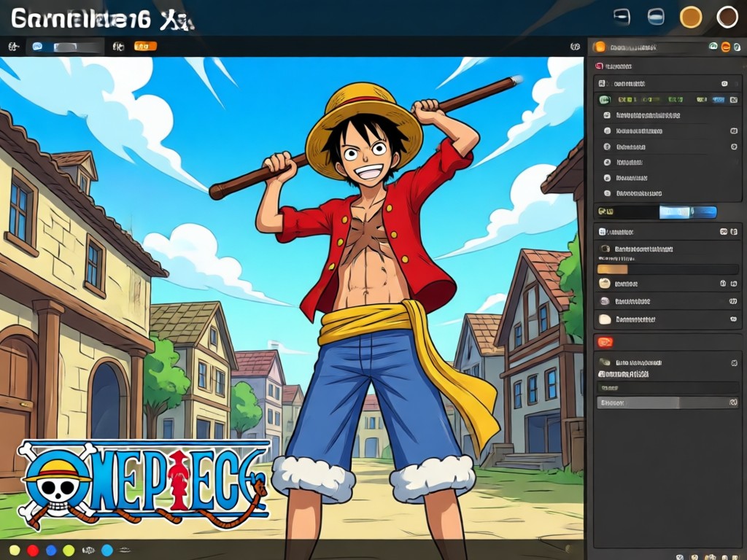Click the red button in the side panel
The width and height of the screenshot is (747, 560).
click(605, 341)
